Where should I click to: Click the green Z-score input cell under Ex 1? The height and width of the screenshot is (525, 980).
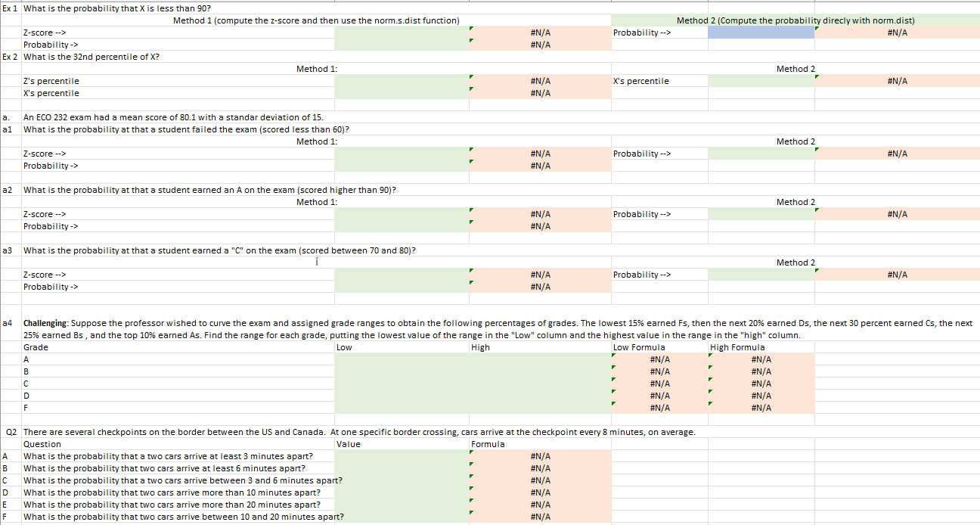pyautogui.click(x=402, y=33)
